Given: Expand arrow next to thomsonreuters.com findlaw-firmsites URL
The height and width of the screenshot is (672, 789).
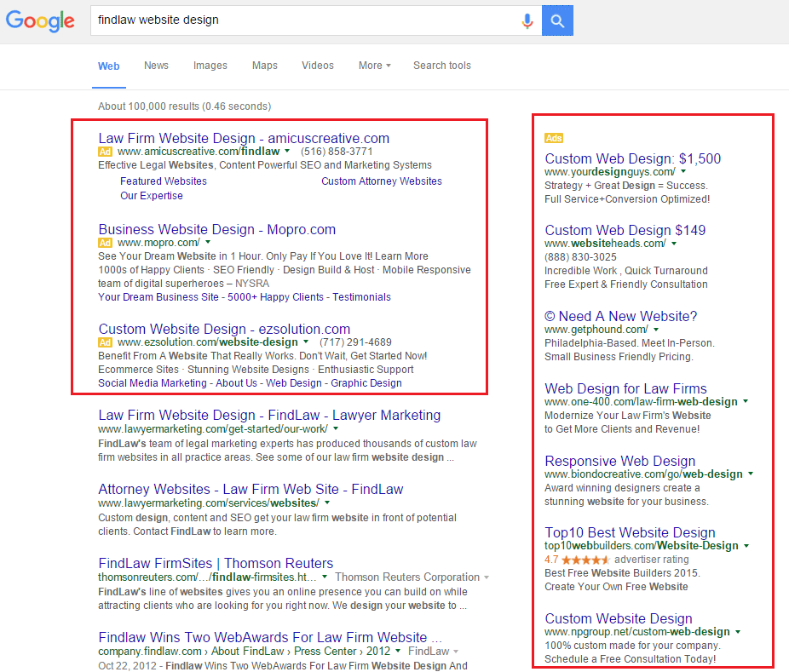Looking at the screenshot, I should pos(325,577).
